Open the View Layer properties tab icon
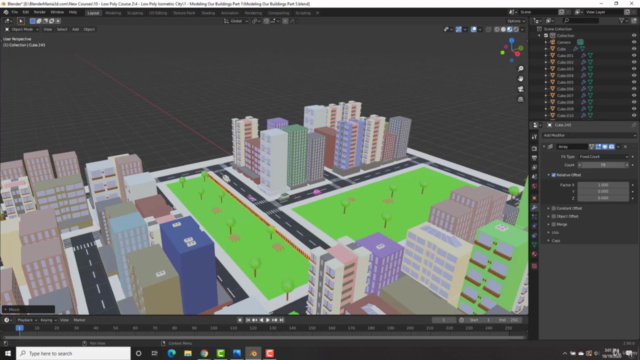The width and height of the screenshot is (640, 360). click(534, 167)
